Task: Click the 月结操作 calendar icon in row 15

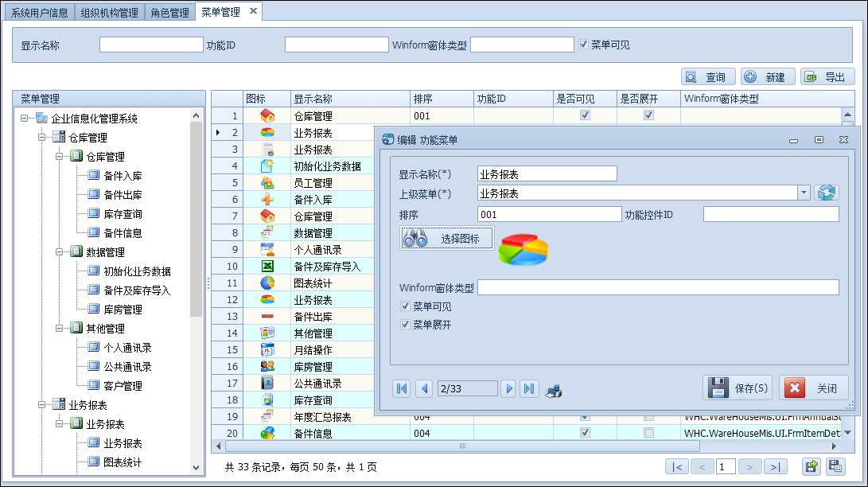Action: point(267,350)
